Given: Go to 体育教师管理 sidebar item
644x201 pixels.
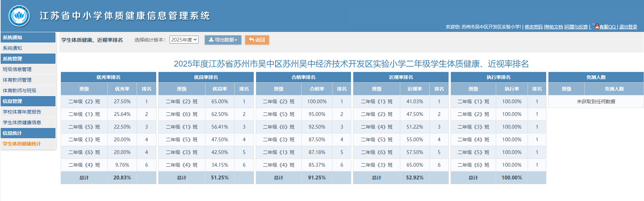Looking at the screenshot, I should point(17,80).
